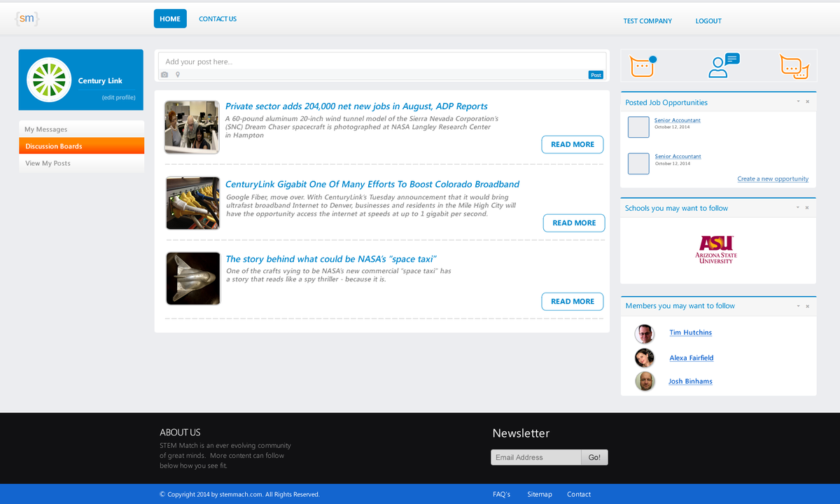Open Josh Binhams profile link
Screen dimensions: 840x504
point(690,381)
